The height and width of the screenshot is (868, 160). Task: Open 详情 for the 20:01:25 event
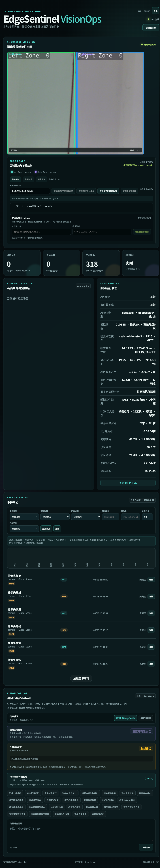coord(151,664)
